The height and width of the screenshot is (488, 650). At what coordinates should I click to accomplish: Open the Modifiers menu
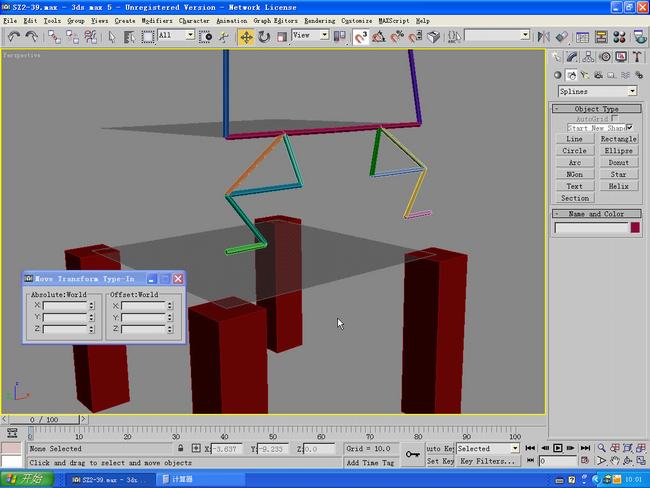tap(157, 20)
